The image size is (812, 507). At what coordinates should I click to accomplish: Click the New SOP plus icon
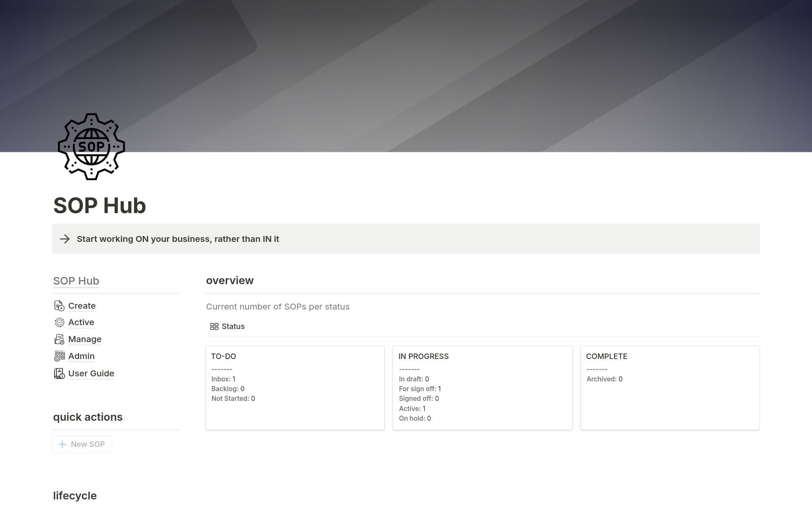point(62,444)
